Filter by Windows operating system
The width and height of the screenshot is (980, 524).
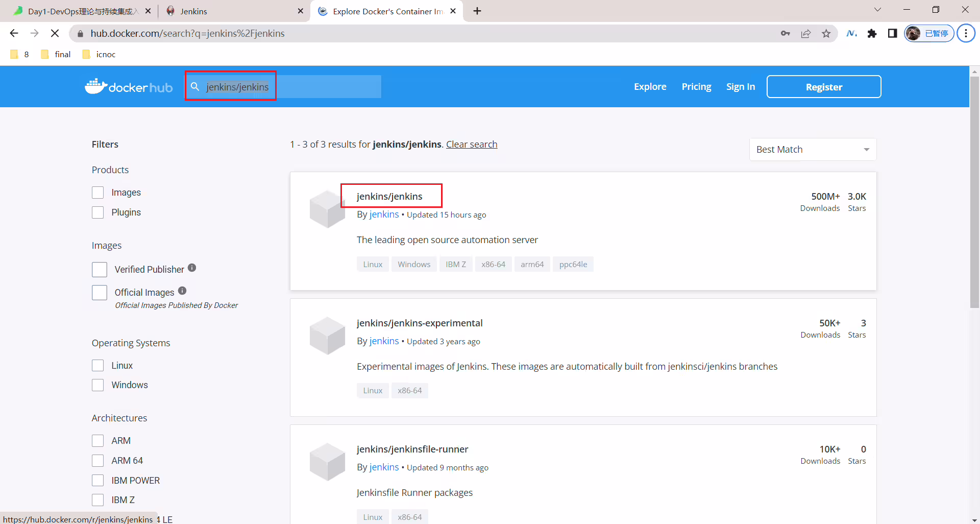coord(97,385)
